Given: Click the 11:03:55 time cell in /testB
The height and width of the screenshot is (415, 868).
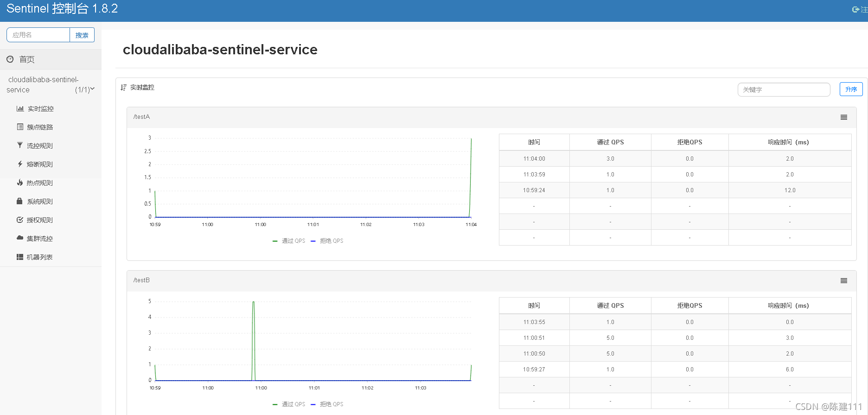Looking at the screenshot, I should (x=534, y=322).
